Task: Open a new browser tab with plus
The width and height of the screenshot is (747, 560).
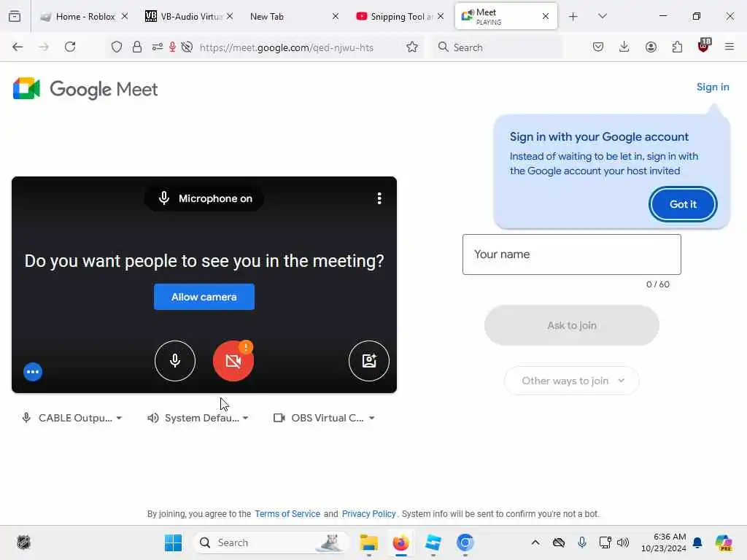Action: [573, 17]
